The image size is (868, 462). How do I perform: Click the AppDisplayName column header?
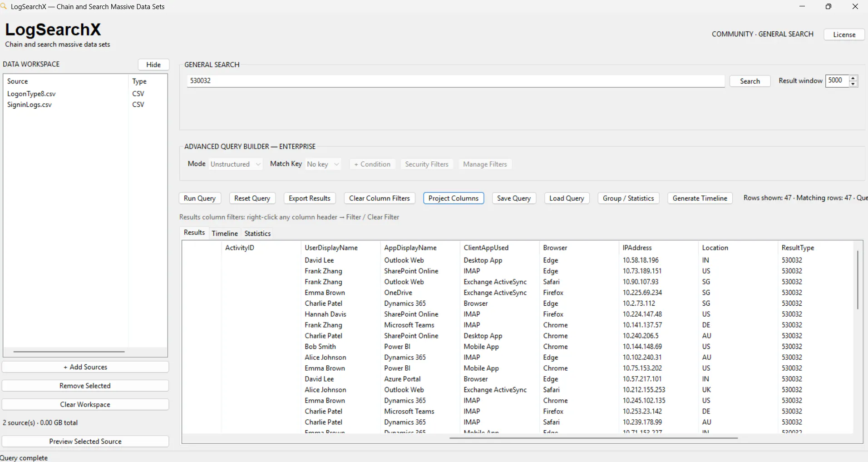click(x=420, y=248)
